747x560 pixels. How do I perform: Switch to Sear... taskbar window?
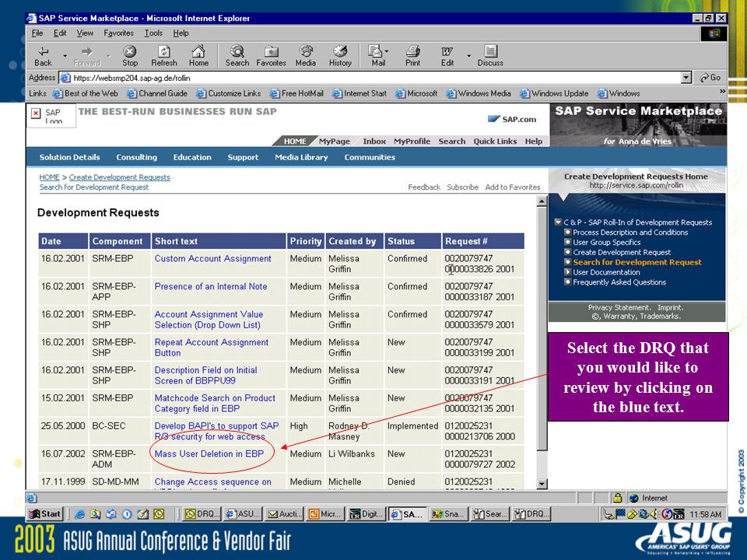point(489,514)
